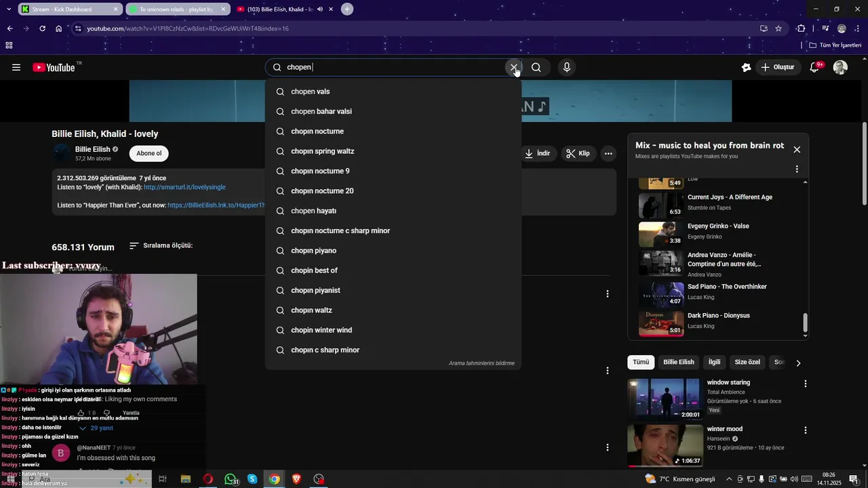The image size is (868, 488).
Task: Open YouTube notifications bell
Action: 815,67
